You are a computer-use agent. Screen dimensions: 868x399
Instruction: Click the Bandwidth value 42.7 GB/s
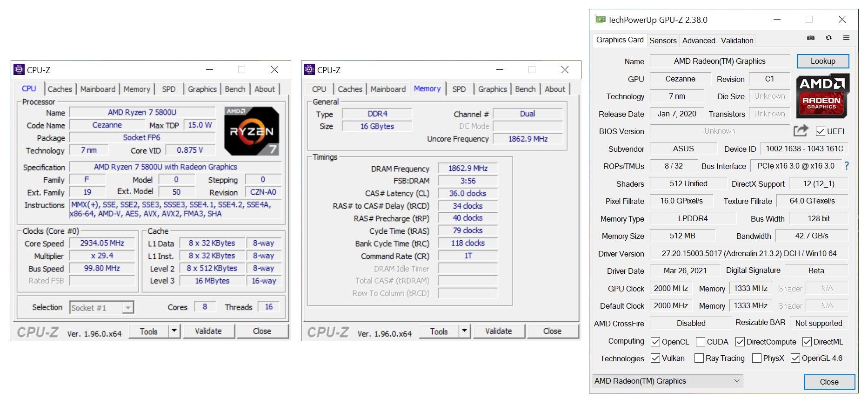tap(812, 236)
